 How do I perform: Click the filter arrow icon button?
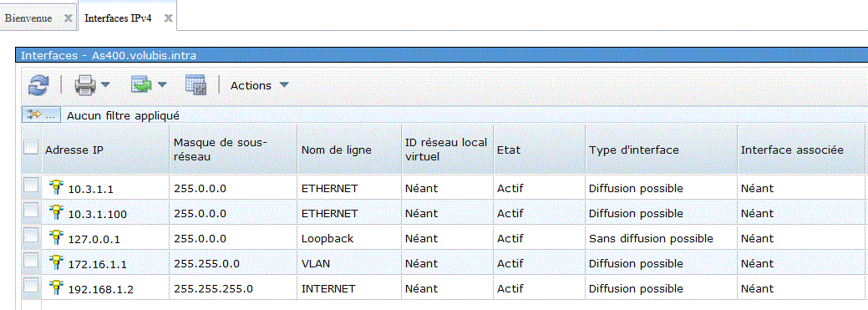pyautogui.click(x=40, y=115)
